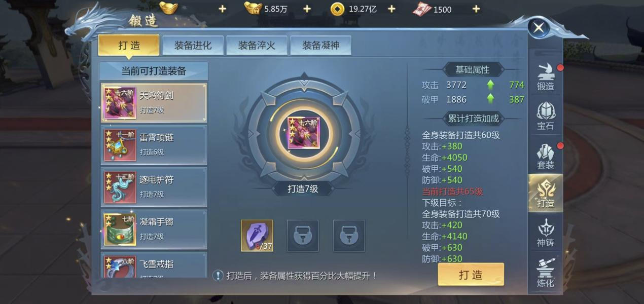
Task: Click the yellow 打造 forge button
Action: click(x=471, y=275)
